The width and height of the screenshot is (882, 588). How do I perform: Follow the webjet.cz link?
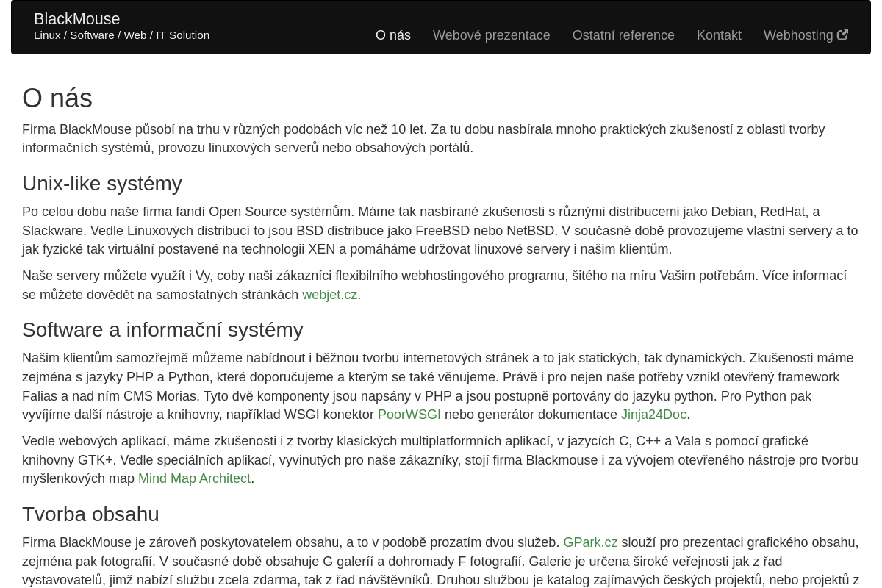pos(329,295)
